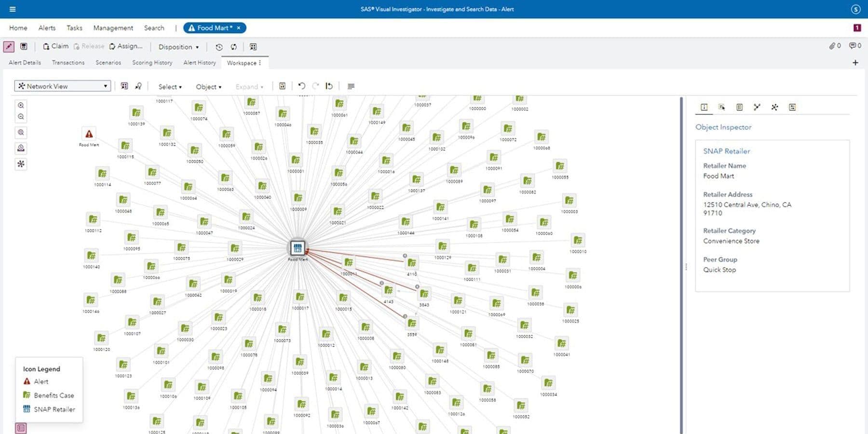868x434 pixels.
Task: Open Search menu
Action: coord(154,28)
